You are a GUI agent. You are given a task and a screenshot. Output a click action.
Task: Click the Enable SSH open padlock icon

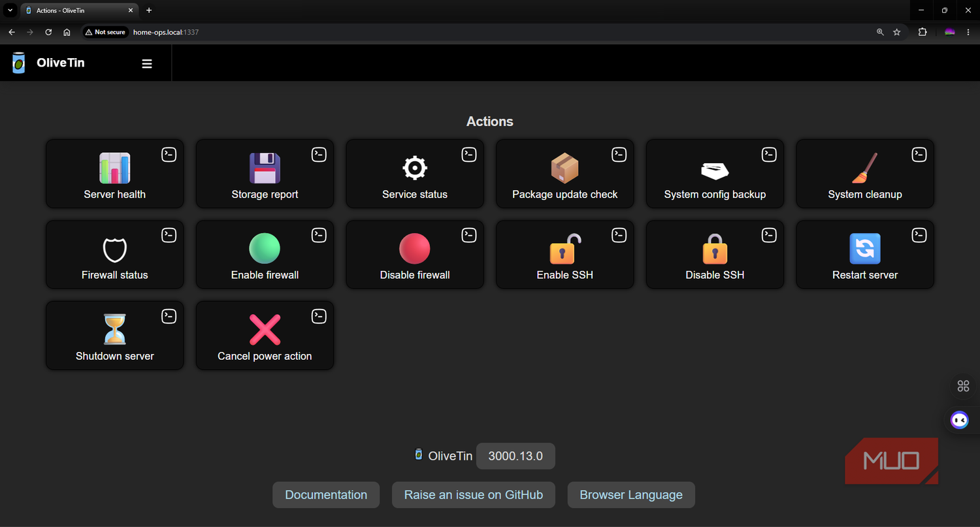click(x=564, y=249)
